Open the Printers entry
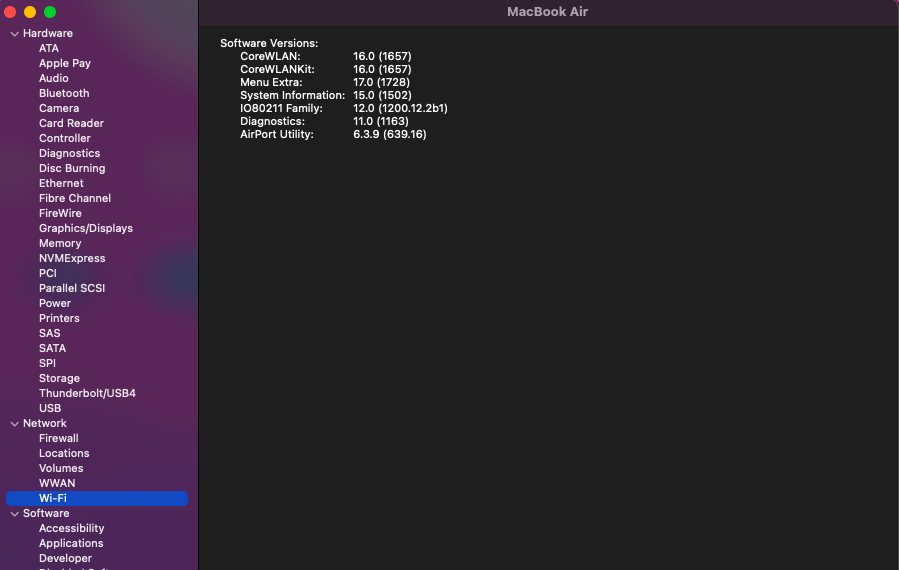The image size is (899, 570). click(59, 318)
